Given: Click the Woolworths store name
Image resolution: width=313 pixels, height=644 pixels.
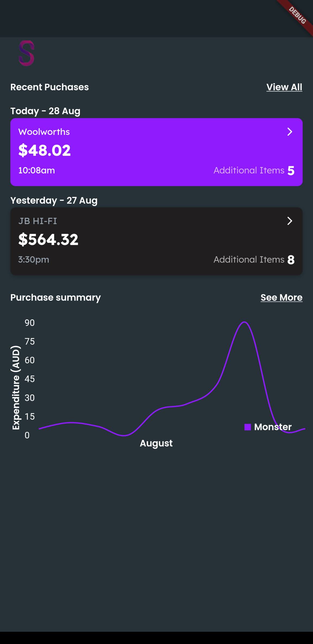Looking at the screenshot, I should pyautogui.click(x=44, y=132).
